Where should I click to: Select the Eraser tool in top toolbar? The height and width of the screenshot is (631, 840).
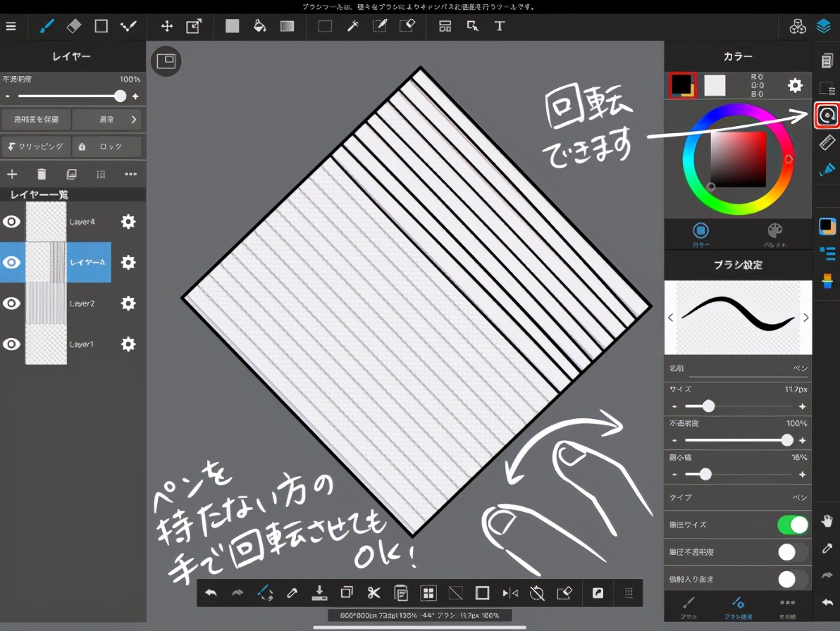point(74,26)
